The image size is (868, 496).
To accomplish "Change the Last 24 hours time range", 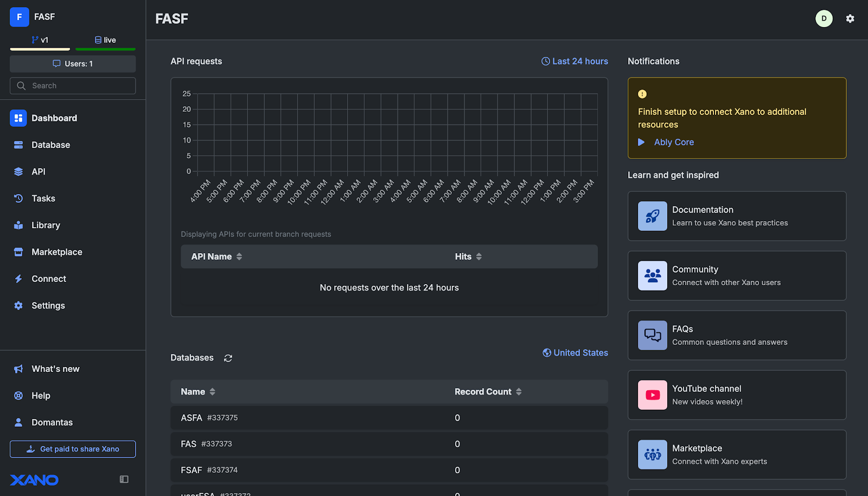I will click(575, 61).
